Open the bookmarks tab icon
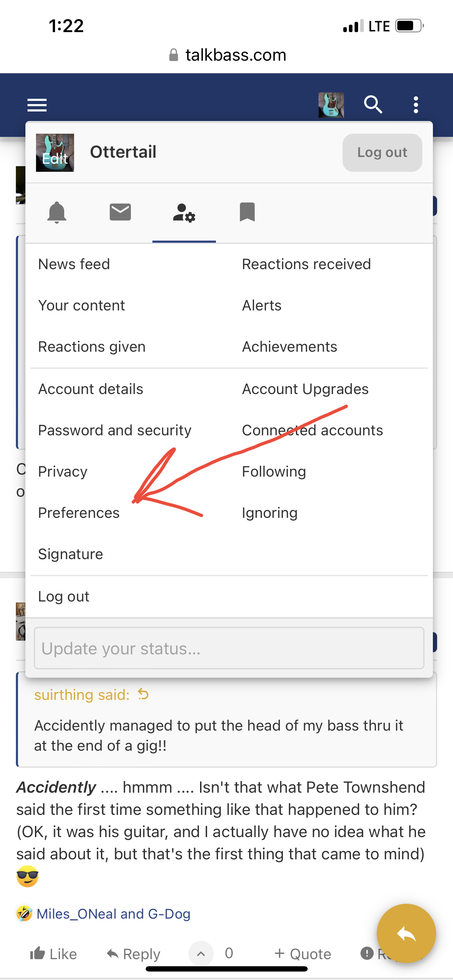This screenshot has height=980, width=453. point(247,212)
